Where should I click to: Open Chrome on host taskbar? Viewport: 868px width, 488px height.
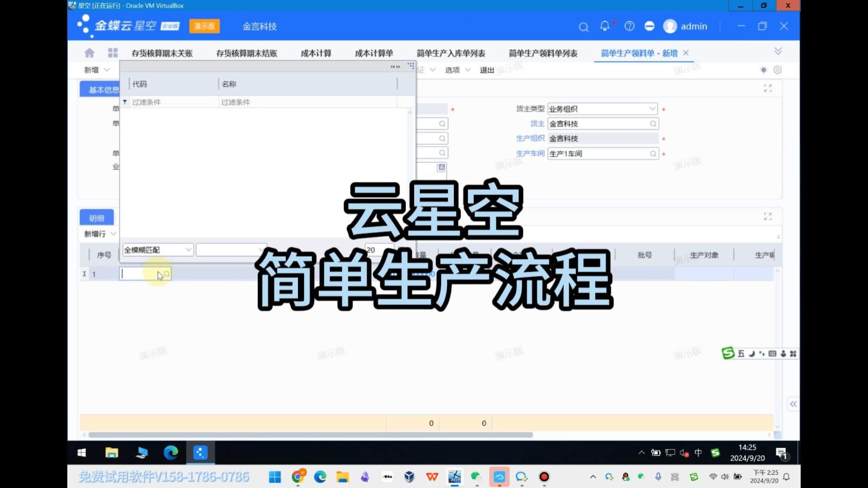tap(298, 477)
